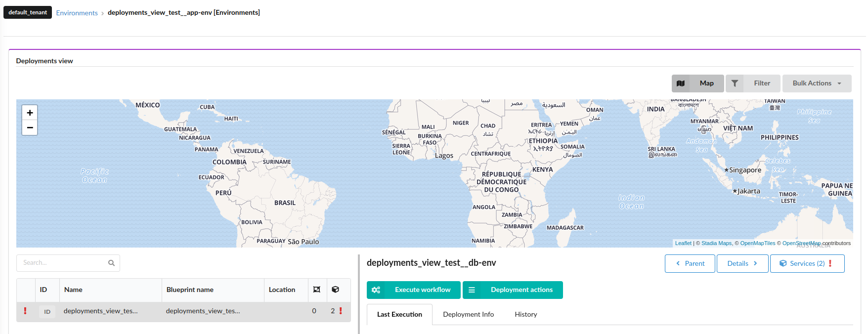The height and width of the screenshot is (334, 868).
Task: Open the Deployment actions menu
Action: coord(513,290)
